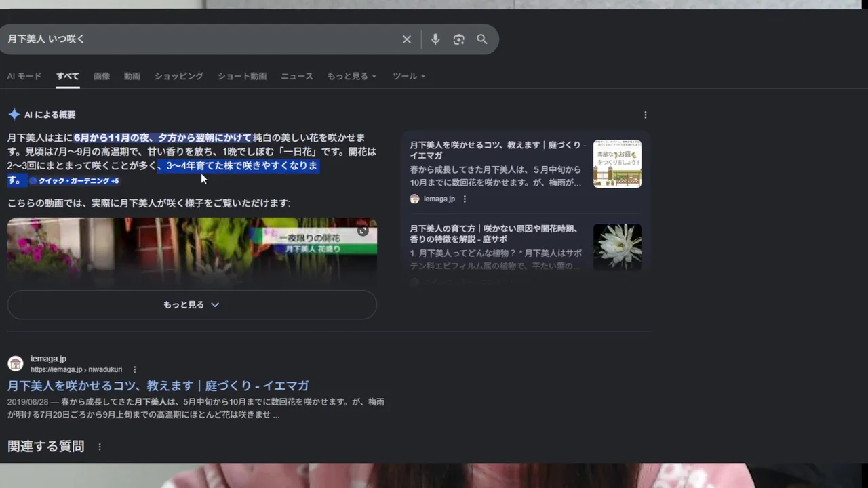Viewport: 868px width, 488px height.
Task: Click iemaga.jp favicon in search result
Action: point(16,363)
